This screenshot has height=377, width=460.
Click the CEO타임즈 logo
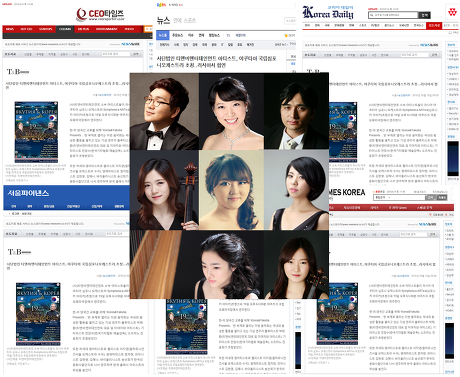click(100, 15)
